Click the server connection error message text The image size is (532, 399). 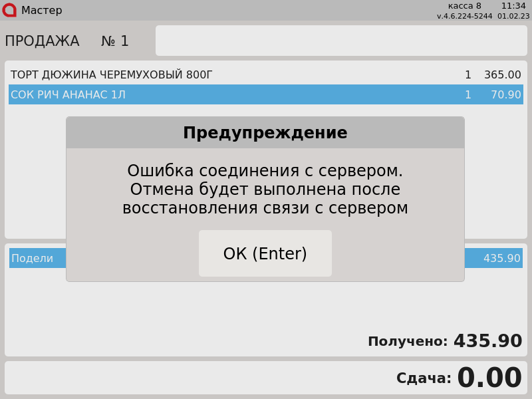[265, 190]
